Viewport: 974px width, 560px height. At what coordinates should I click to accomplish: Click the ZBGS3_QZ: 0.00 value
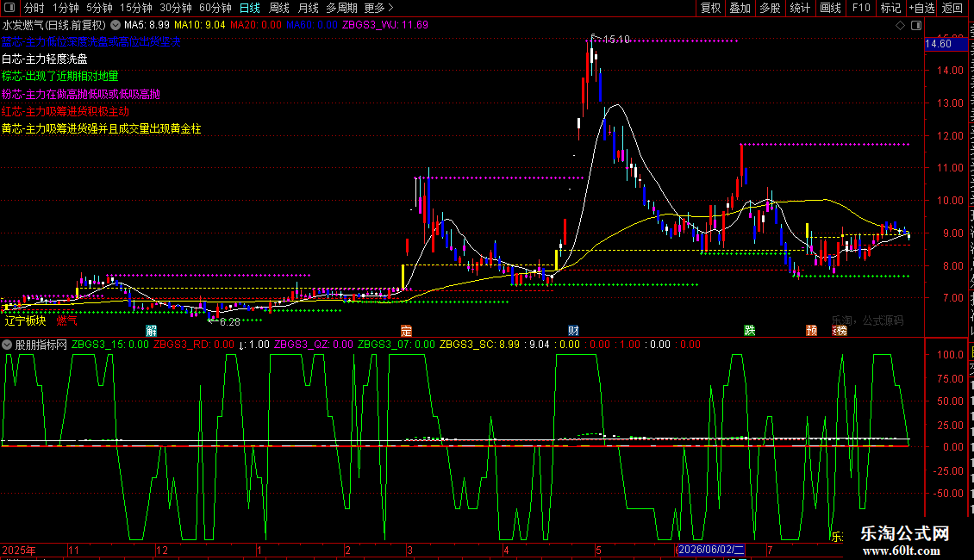[x=314, y=345]
